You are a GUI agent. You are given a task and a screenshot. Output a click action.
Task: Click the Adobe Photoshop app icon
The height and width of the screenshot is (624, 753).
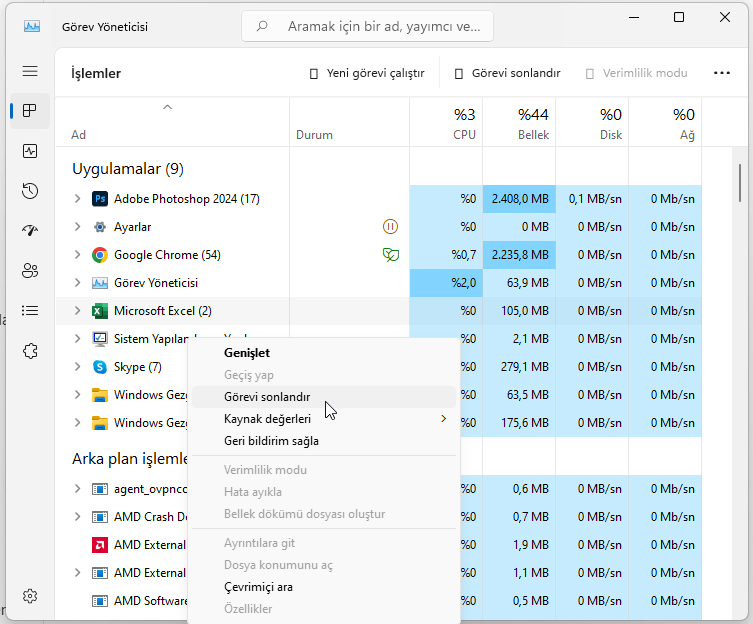99,198
